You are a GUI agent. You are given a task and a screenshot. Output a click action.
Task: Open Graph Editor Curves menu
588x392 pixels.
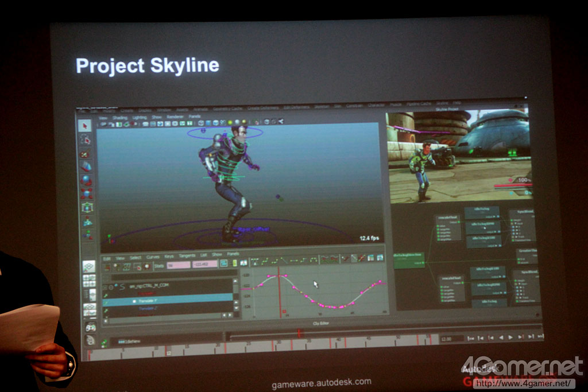tap(153, 257)
